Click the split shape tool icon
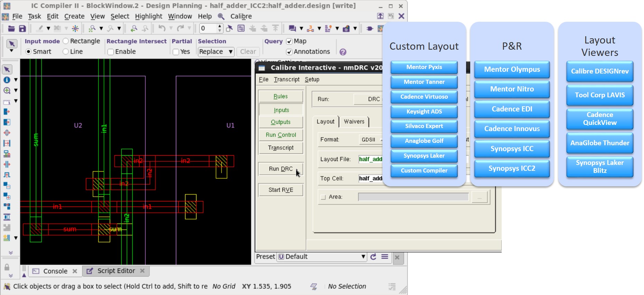Image resolution: width=644 pixels, height=295 pixels. point(7,164)
